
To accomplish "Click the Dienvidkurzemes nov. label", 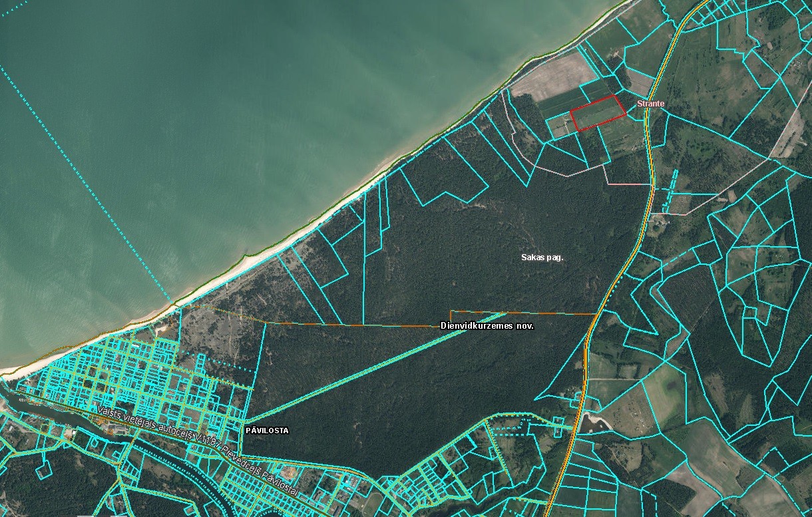I will [x=487, y=326].
